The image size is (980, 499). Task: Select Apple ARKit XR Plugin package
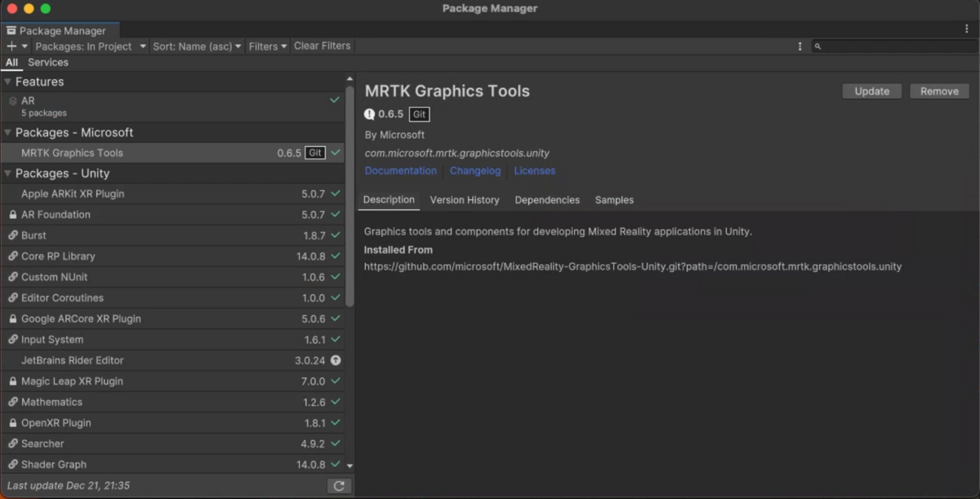pos(172,194)
